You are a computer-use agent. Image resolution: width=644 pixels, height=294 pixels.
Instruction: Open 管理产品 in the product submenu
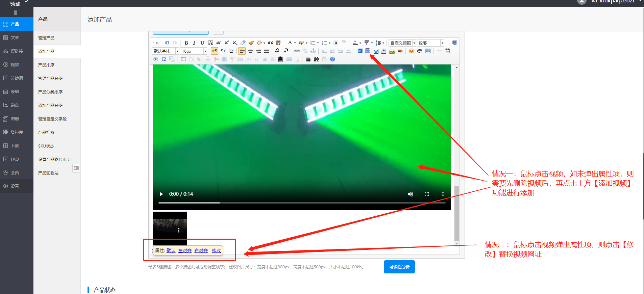pyautogui.click(x=46, y=38)
